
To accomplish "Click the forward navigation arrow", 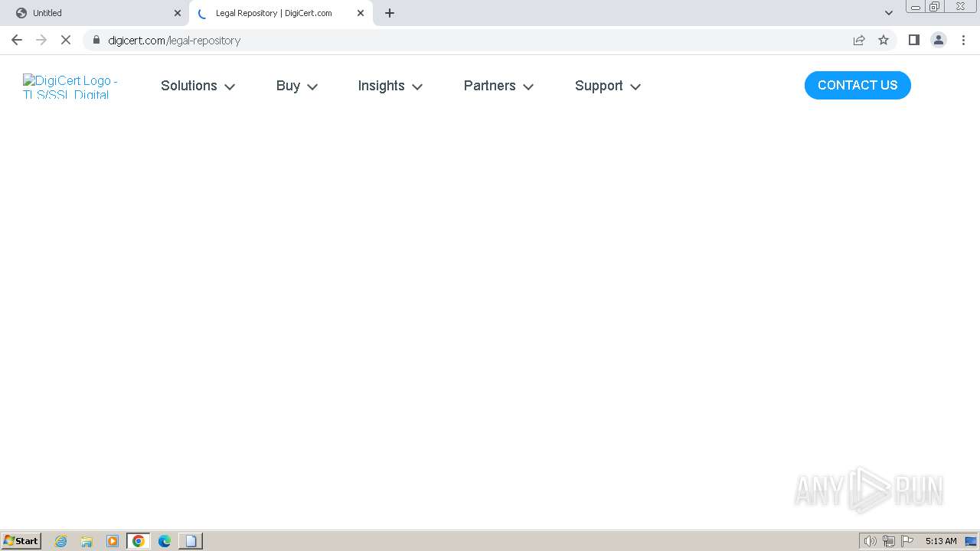I will tap(41, 40).
